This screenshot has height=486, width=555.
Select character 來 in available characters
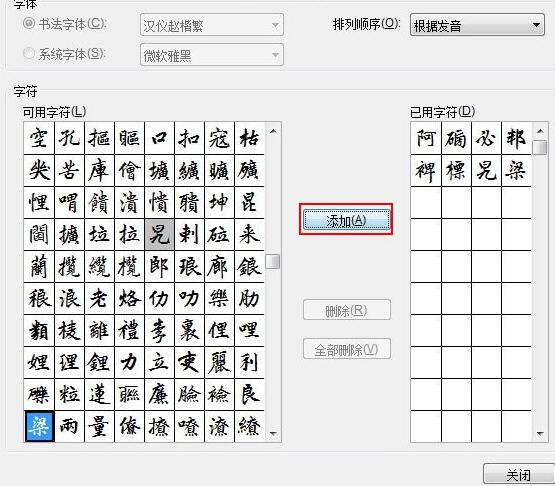[x=249, y=234]
